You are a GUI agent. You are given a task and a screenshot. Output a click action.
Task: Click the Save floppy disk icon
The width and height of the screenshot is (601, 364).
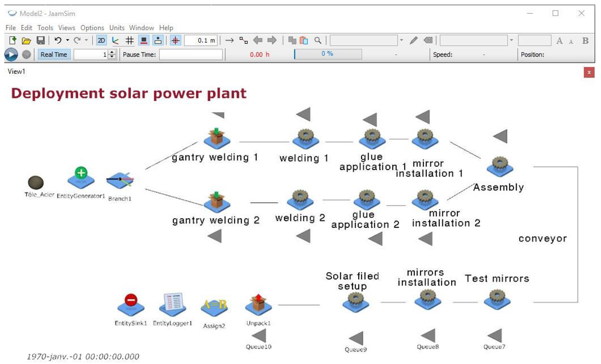[x=40, y=40]
